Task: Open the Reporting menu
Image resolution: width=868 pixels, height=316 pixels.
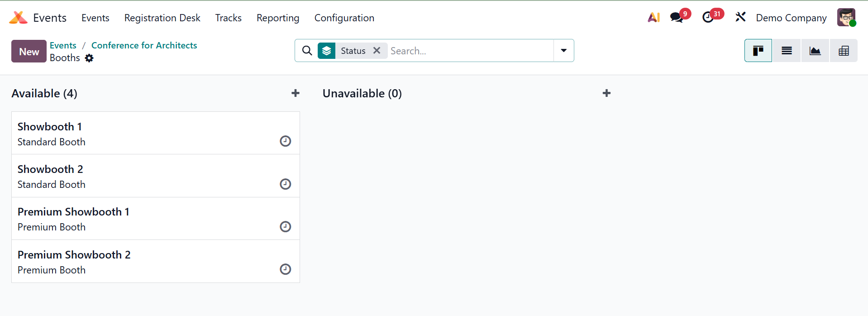Action: tap(278, 18)
